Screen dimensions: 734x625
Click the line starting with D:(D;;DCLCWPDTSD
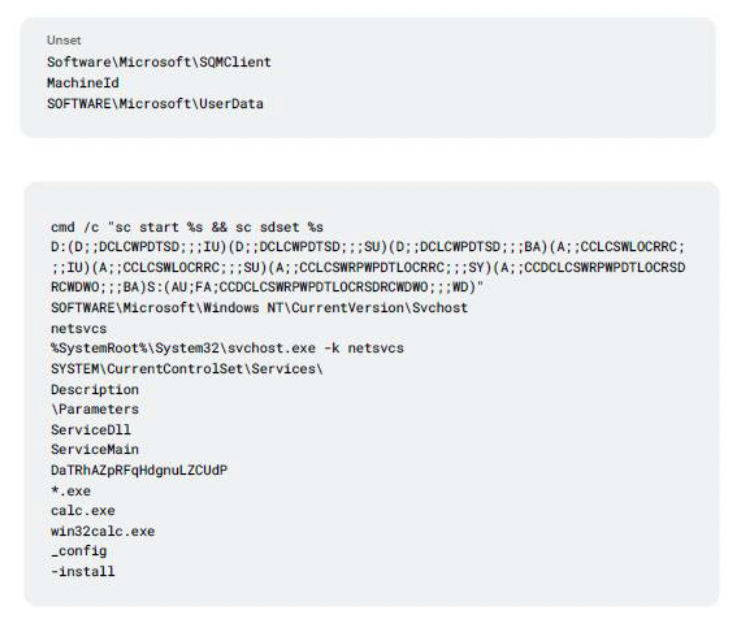coord(367,247)
